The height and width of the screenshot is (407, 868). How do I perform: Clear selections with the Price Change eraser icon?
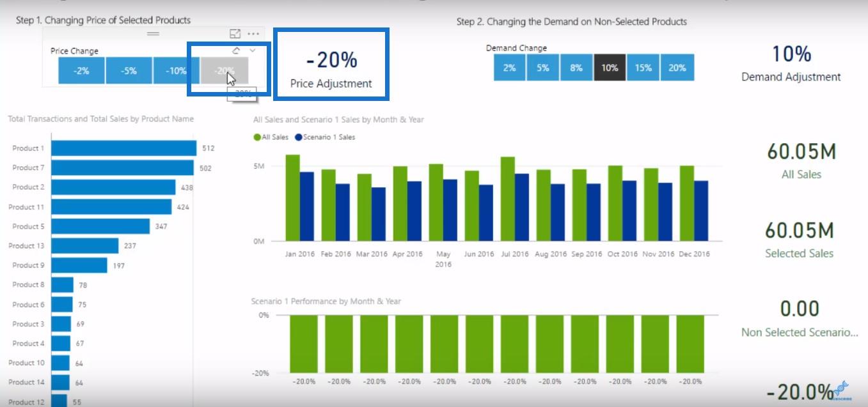(x=236, y=50)
